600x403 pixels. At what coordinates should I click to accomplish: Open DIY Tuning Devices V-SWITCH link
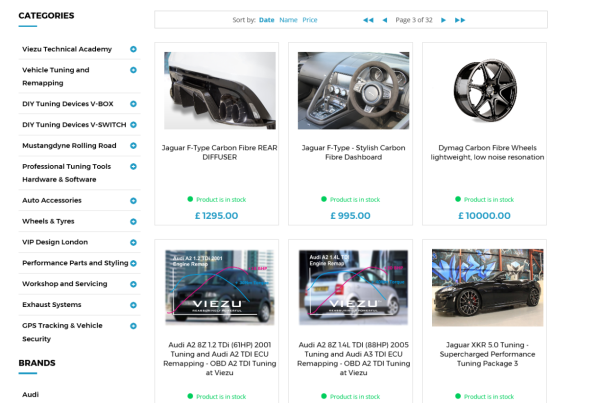tap(74, 125)
